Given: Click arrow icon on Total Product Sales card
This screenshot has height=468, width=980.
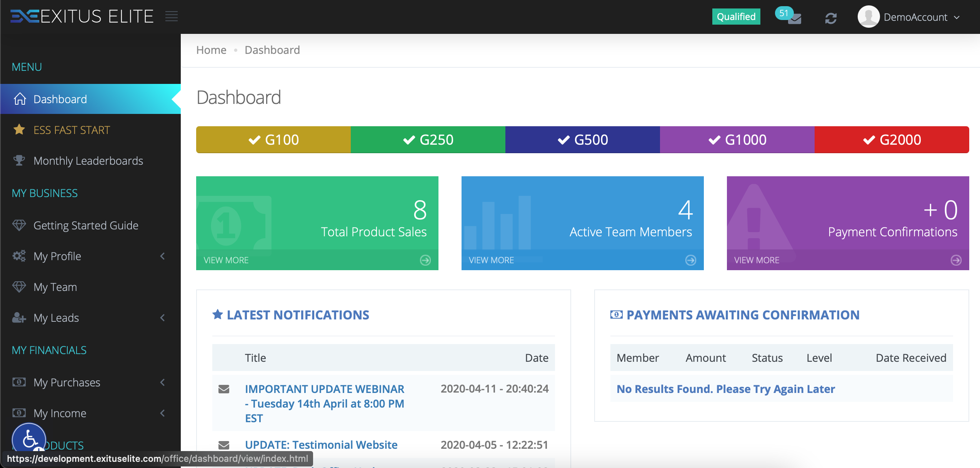Looking at the screenshot, I should [425, 260].
